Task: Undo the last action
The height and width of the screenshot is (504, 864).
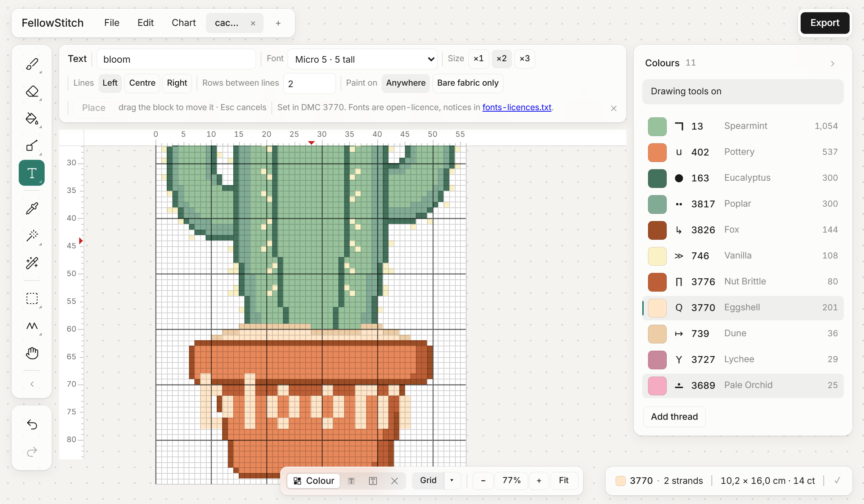Action: [32, 424]
